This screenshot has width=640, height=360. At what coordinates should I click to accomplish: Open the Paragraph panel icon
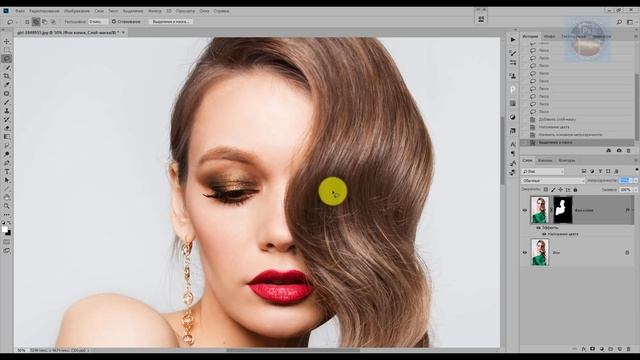point(513,153)
